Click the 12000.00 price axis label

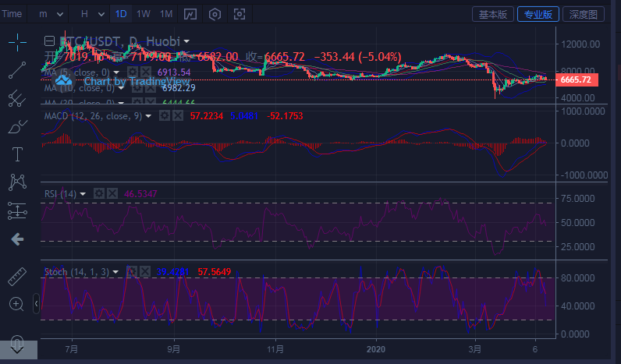tap(580, 44)
